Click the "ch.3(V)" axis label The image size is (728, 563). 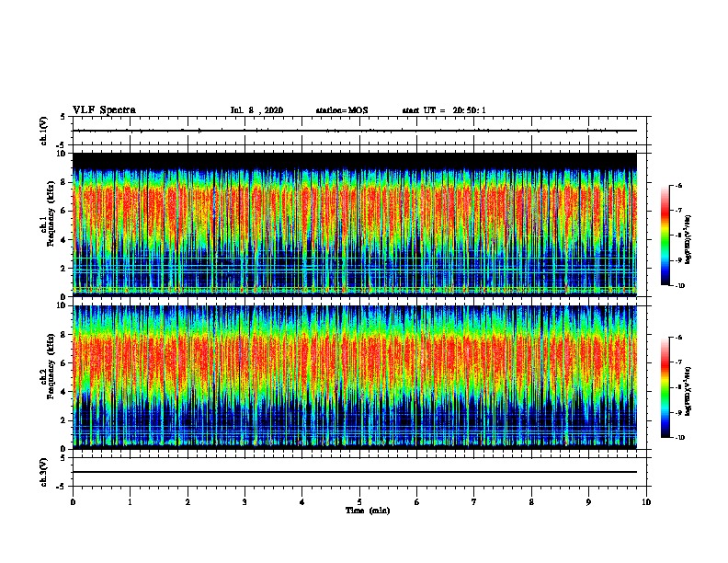tap(44, 472)
